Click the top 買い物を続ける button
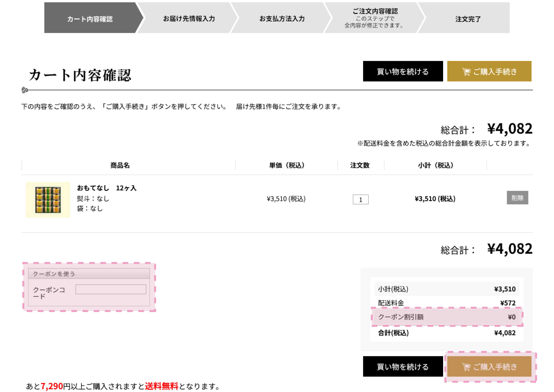This screenshot has height=392, width=554. point(403,71)
